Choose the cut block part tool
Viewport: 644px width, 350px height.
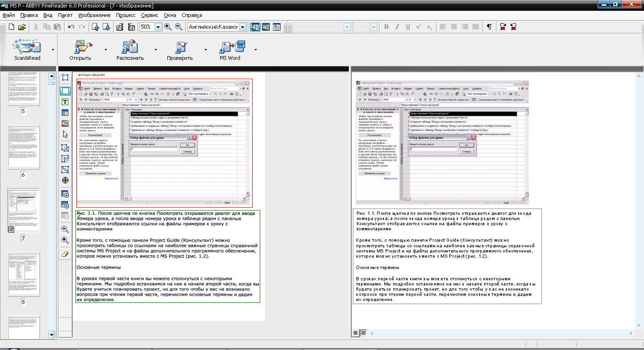click(65, 158)
